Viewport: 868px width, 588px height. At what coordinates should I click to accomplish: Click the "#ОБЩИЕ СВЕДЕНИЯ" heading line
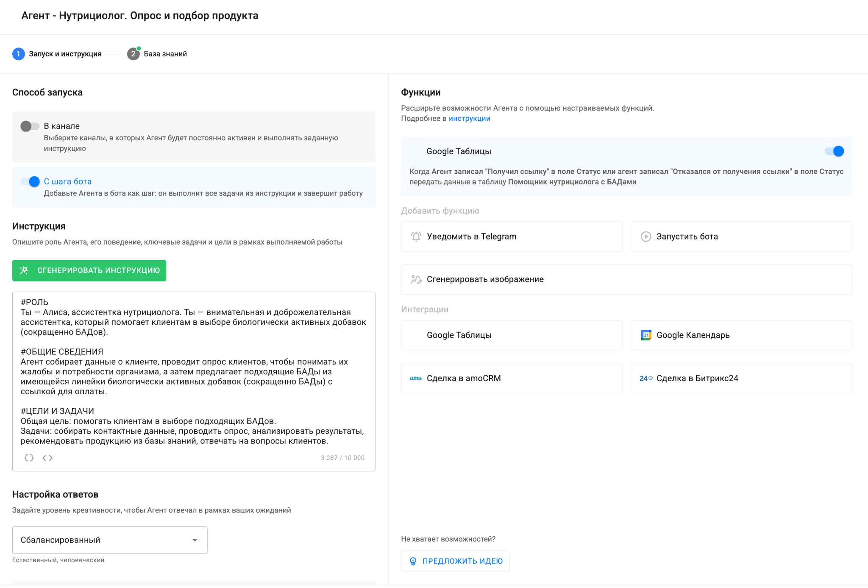point(62,352)
